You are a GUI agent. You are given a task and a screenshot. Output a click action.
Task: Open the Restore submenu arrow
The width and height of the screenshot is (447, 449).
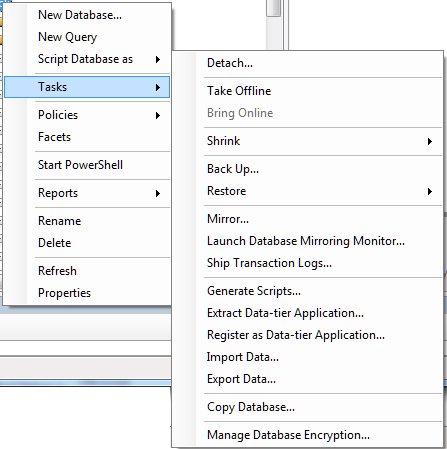430,192
